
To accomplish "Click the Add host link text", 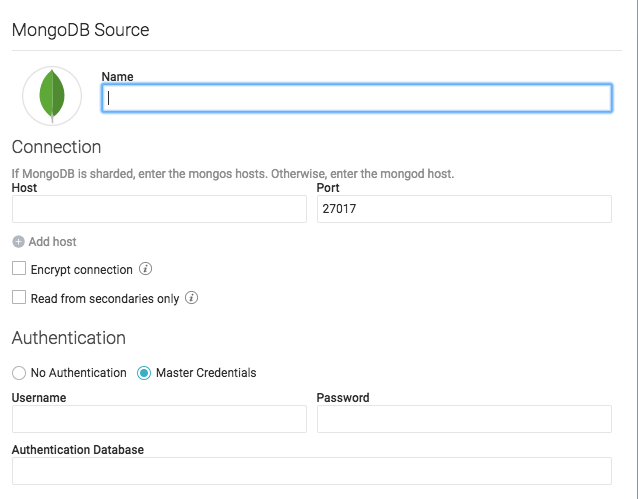I will pos(52,242).
